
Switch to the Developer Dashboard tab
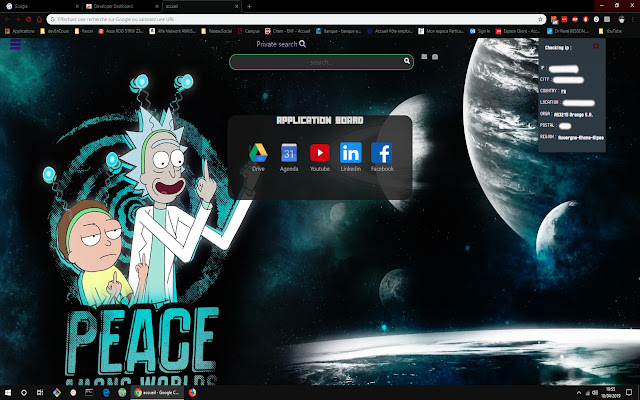(x=122, y=6)
